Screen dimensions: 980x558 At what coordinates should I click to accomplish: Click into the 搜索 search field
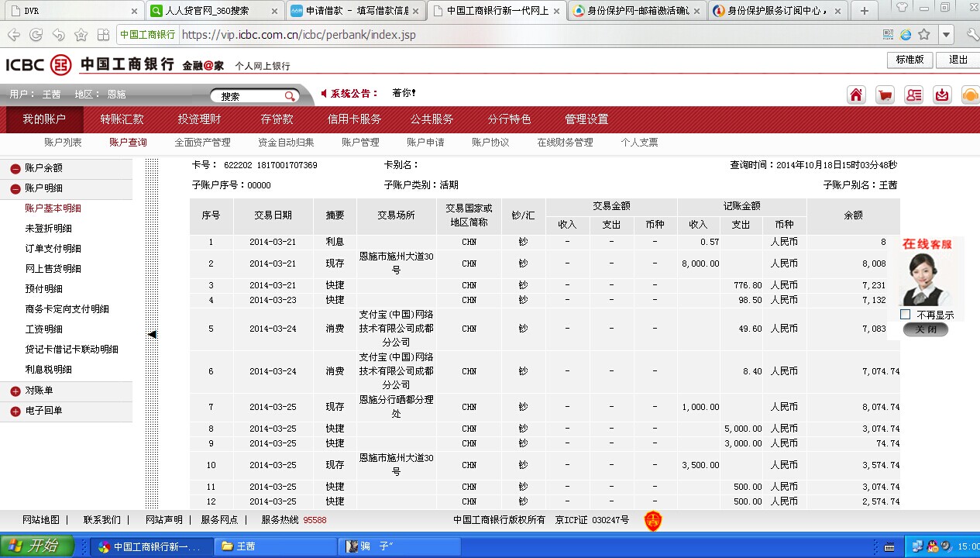[x=248, y=96]
